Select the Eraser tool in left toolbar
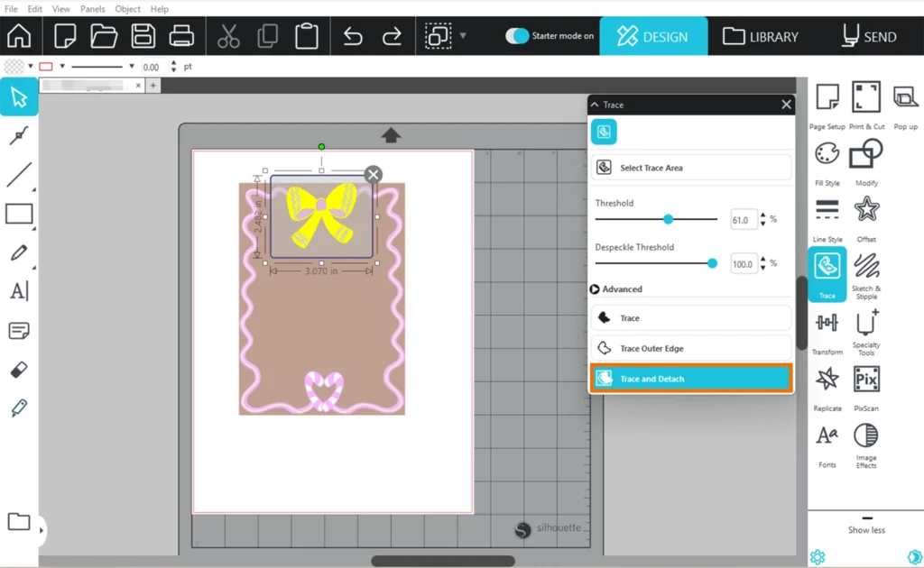Image resolution: width=924 pixels, height=568 pixels. [x=19, y=370]
